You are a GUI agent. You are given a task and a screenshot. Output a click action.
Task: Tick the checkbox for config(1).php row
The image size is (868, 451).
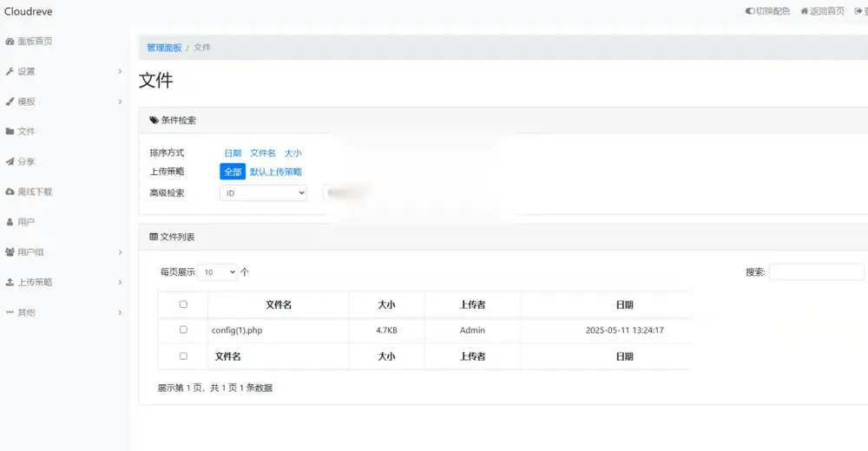click(183, 330)
